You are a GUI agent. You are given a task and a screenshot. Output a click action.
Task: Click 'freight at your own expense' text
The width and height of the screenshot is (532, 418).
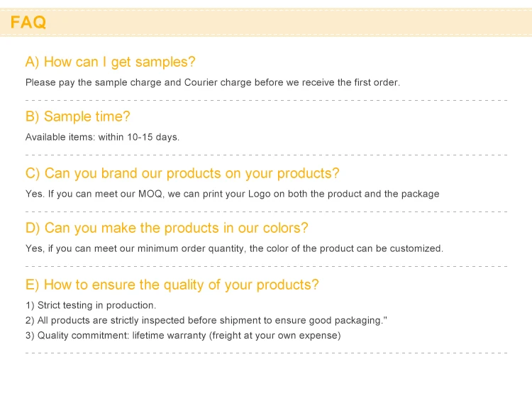(x=275, y=336)
